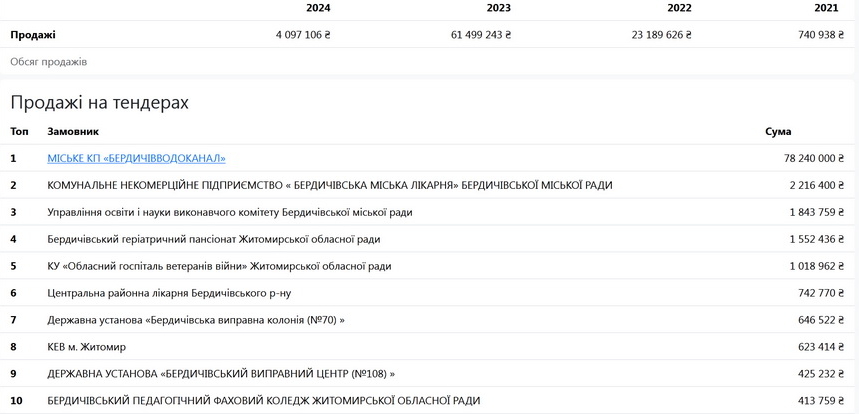Click the 61 499 243 ₴ sales value
859x414 pixels.
[480, 35]
